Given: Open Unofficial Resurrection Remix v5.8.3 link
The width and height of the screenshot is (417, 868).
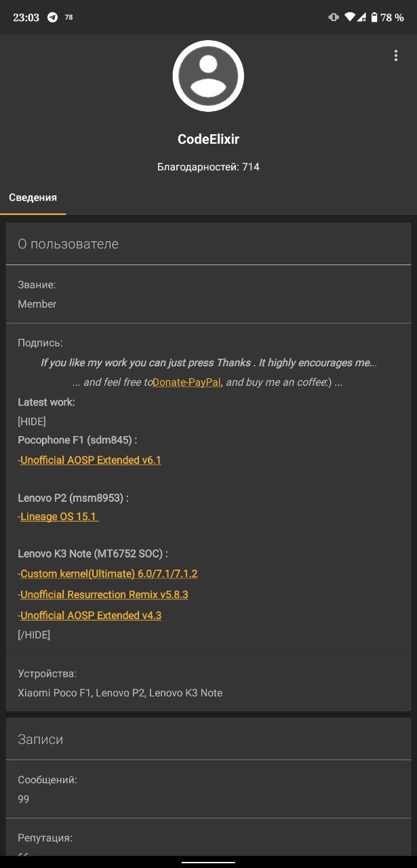Looking at the screenshot, I should (104, 595).
